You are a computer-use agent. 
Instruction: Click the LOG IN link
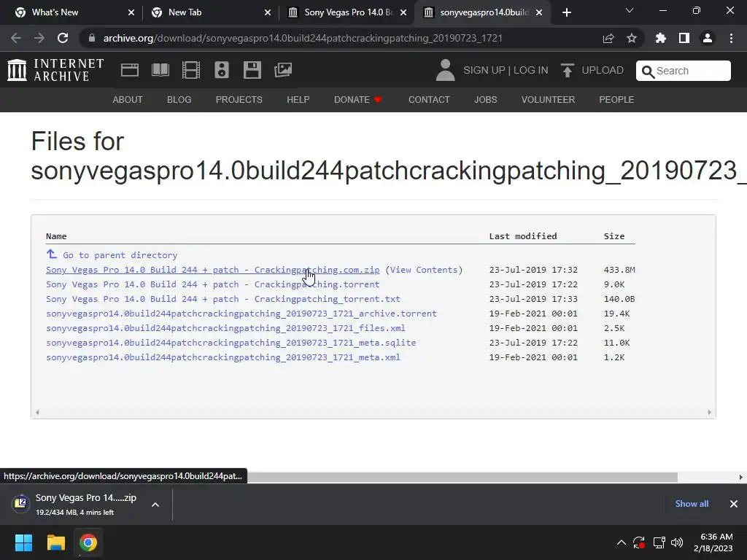pyautogui.click(x=531, y=70)
